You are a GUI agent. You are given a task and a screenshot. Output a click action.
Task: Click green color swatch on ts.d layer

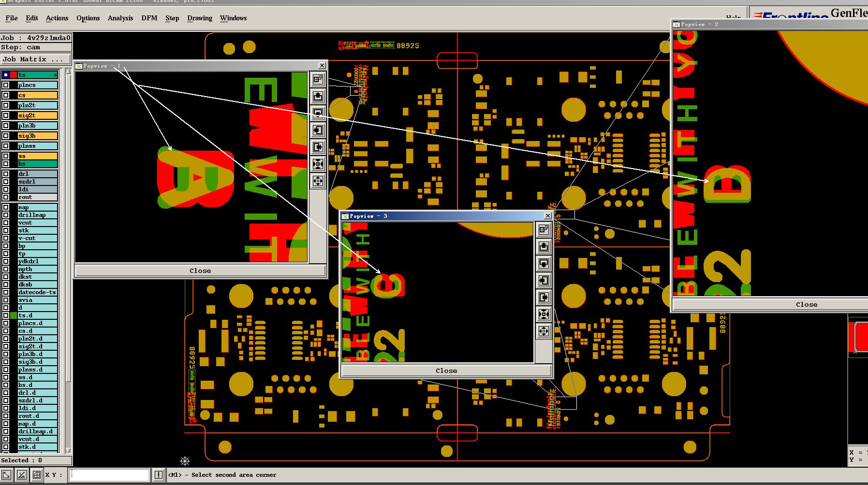[14, 315]
